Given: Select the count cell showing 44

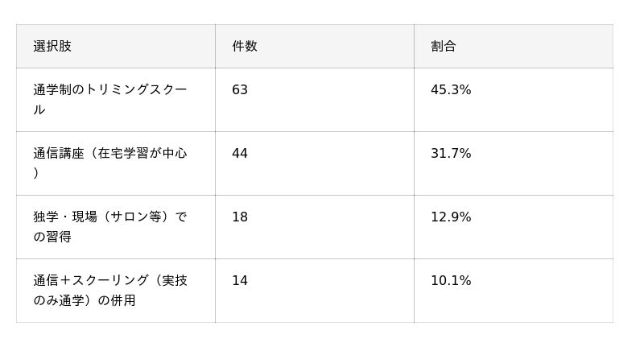Looking at the screenshot, I should tap(315, 163).
